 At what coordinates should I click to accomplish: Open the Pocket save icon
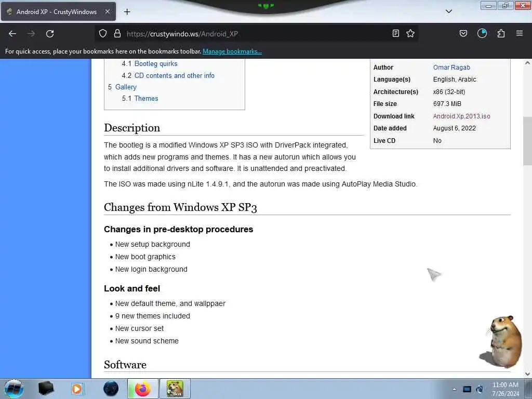pyautogui.click(x=463, y=33)
